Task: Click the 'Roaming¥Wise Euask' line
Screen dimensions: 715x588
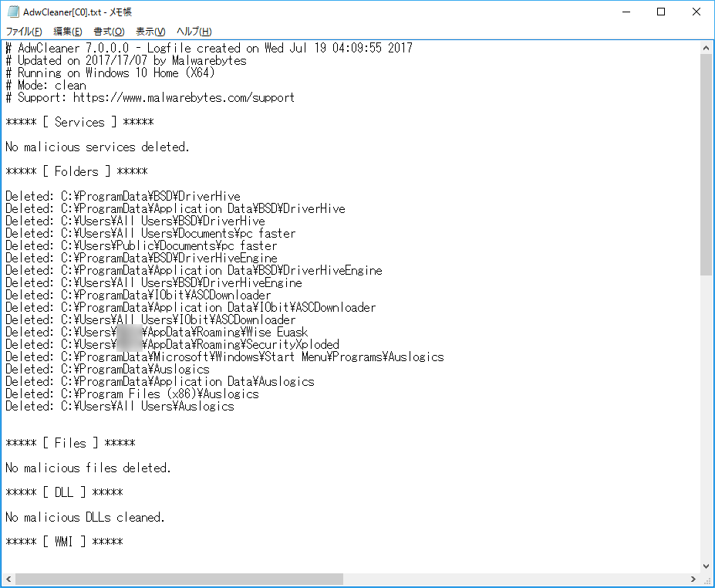Action: pyautogui.click(x=157, y=332)
